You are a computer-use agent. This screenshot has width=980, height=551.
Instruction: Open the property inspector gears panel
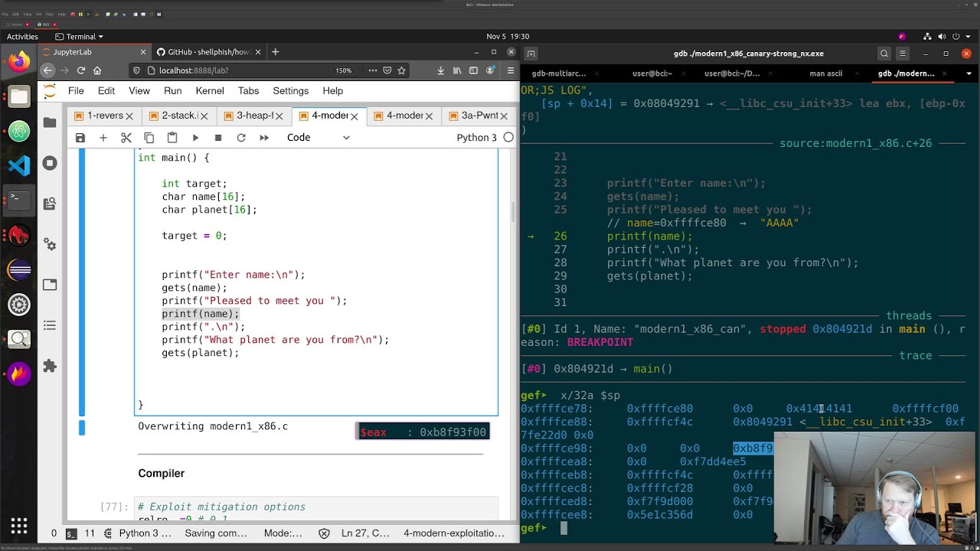pos(50,244)
